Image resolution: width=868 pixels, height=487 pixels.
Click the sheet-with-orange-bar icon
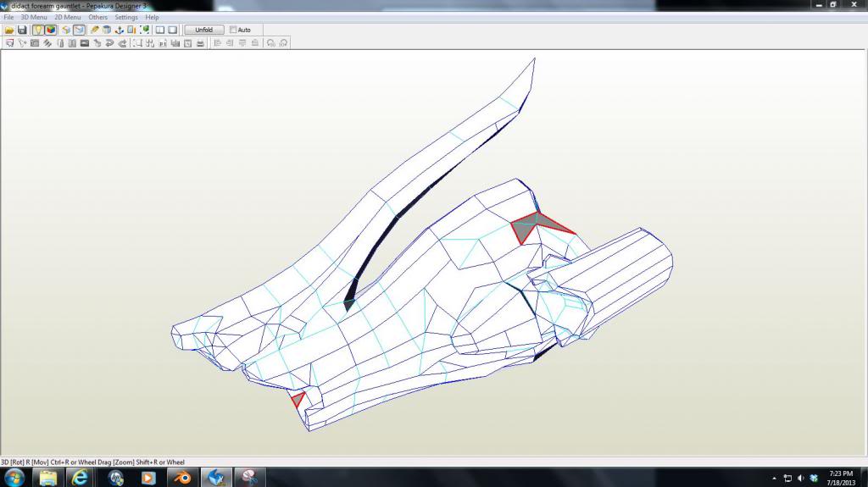131,30
